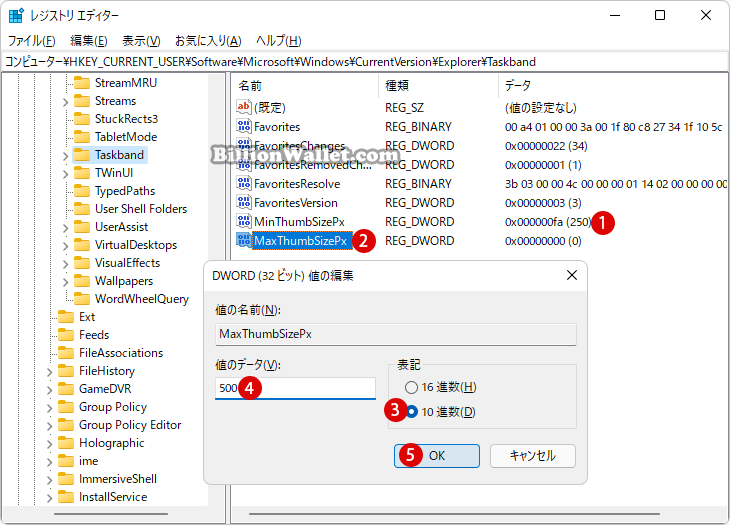Click the (既定) string value icon

[243, 108]
